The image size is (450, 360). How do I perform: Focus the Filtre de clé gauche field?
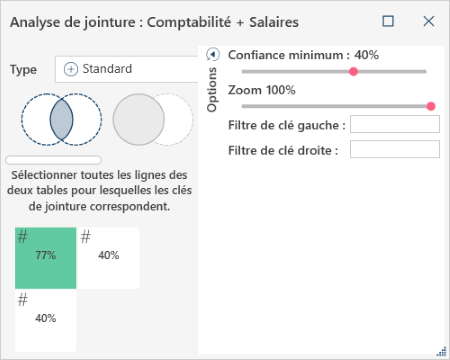tap(395, 124)
